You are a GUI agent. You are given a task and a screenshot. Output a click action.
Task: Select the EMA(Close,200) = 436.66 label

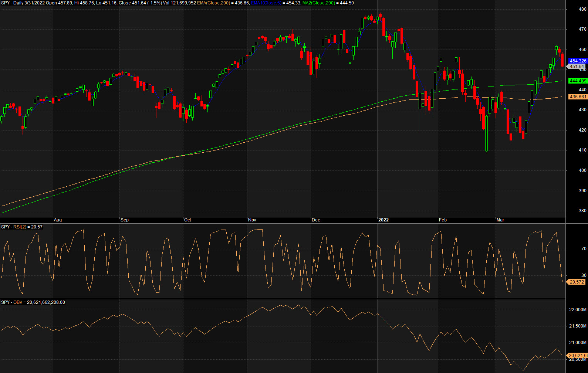223,3
